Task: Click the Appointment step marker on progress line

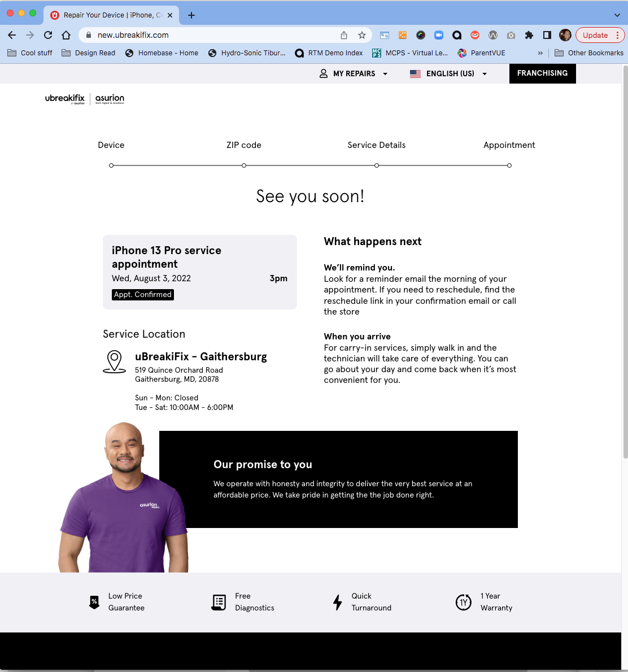Action: [x=509, y=165]
